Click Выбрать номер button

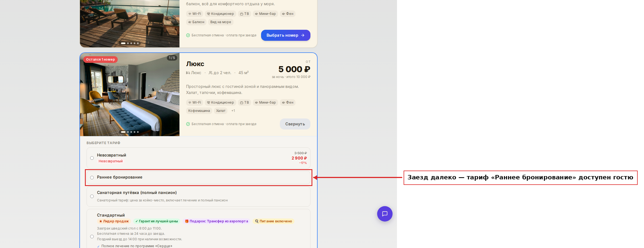(286, 35)
